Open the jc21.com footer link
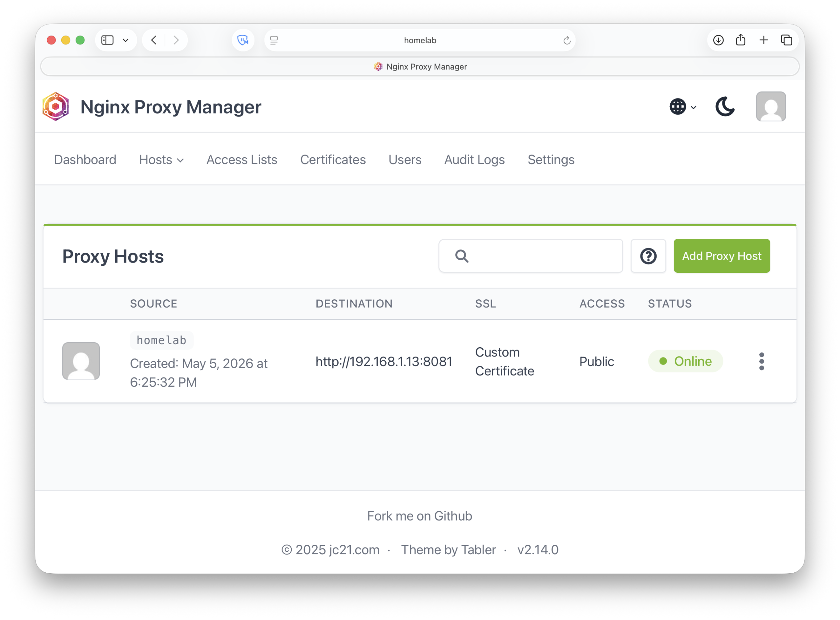The width and height of the screenshot is (840, 620). 354,550
